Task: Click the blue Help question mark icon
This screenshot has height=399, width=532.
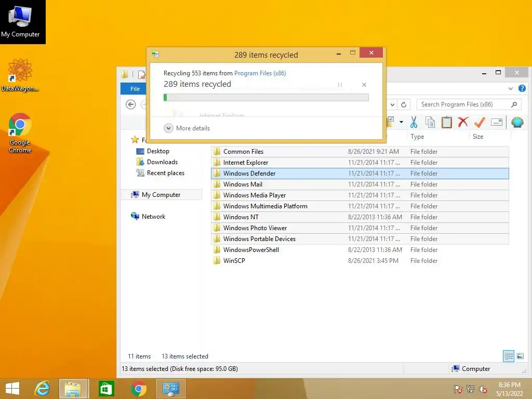Action: pos(522,88)
